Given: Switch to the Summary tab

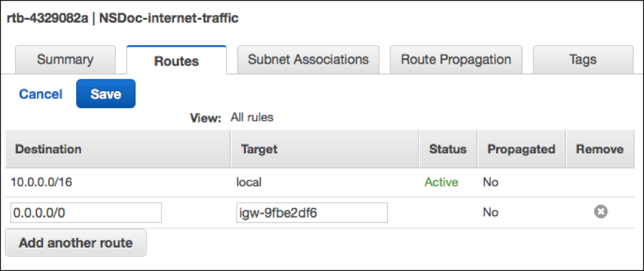Looking at the screenshot, I should click(65, 60).
